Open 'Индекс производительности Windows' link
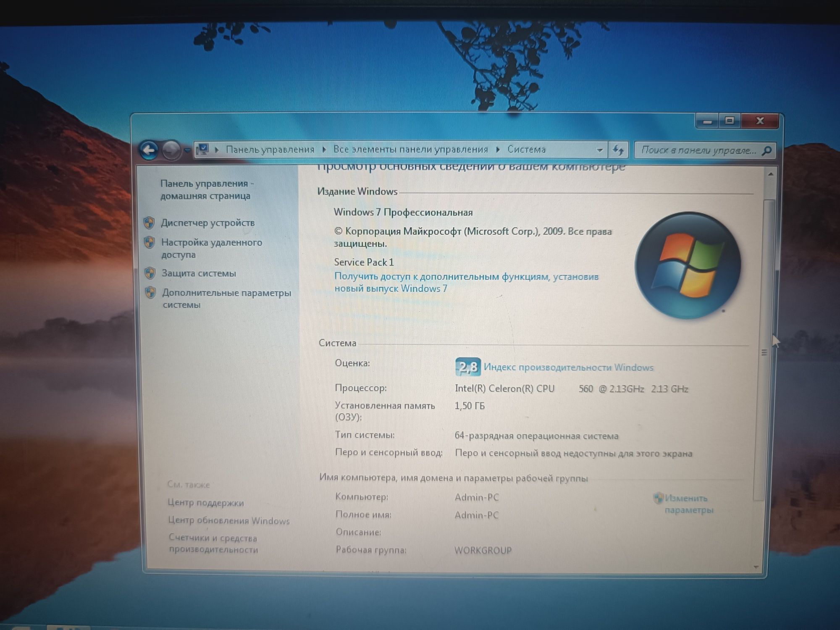 coord(569,367)
